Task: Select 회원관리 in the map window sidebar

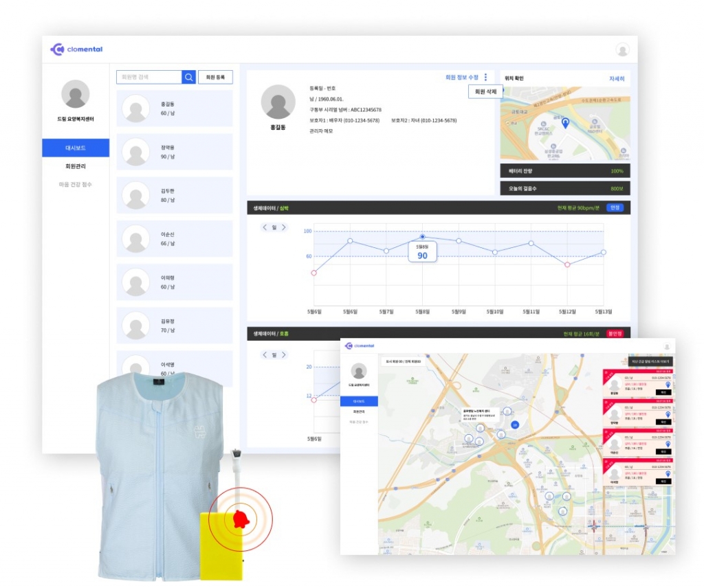Action: (359, 411)
